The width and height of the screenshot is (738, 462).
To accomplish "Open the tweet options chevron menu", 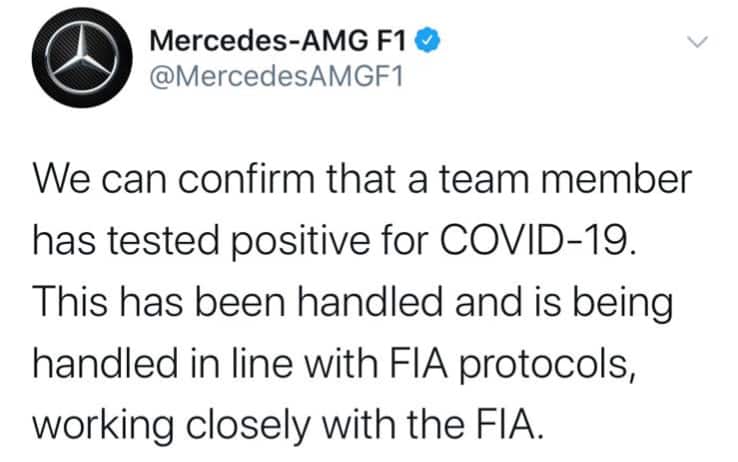I will [699, 43].
